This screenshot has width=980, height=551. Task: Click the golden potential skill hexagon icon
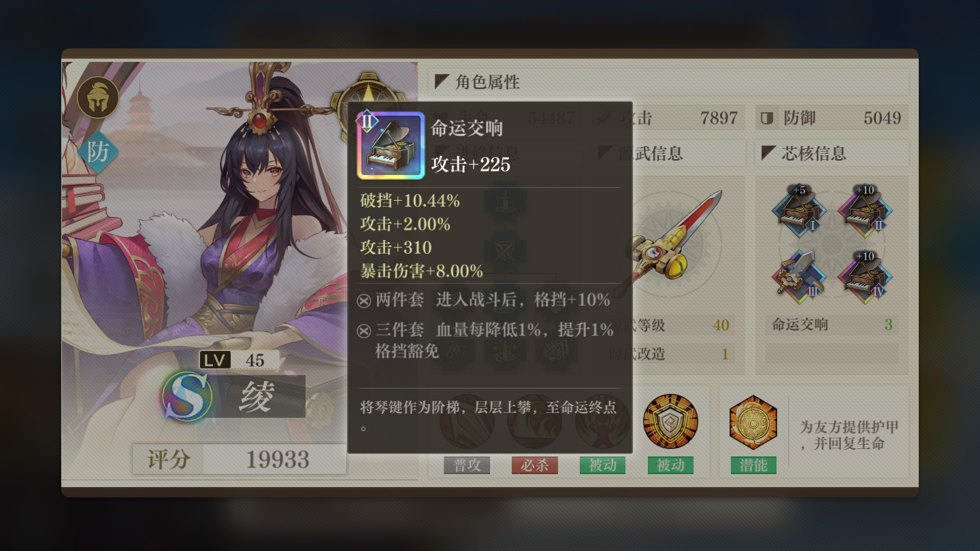point(753,422)
